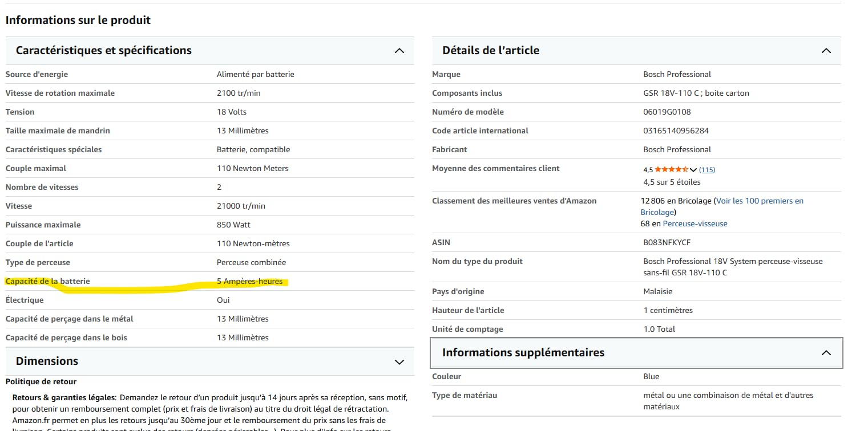Click the 1.0 Total value
Screen dimensions: 868x431
click(x=659, y=330)
